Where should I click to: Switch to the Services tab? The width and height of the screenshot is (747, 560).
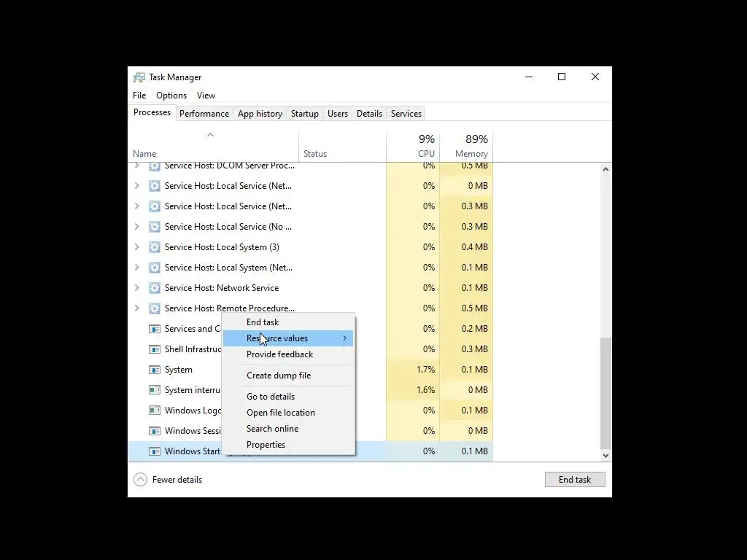[406, 114]
